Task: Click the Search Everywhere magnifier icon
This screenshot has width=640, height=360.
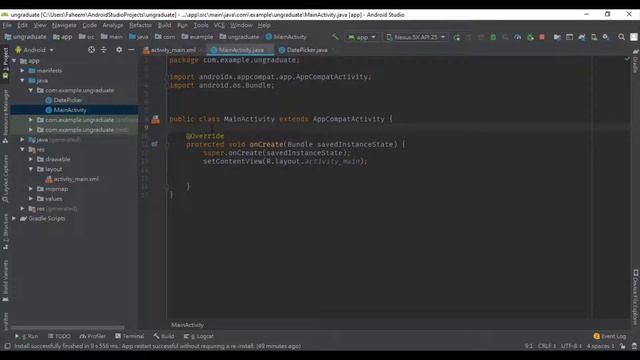Action: click(x=621, y=37)
